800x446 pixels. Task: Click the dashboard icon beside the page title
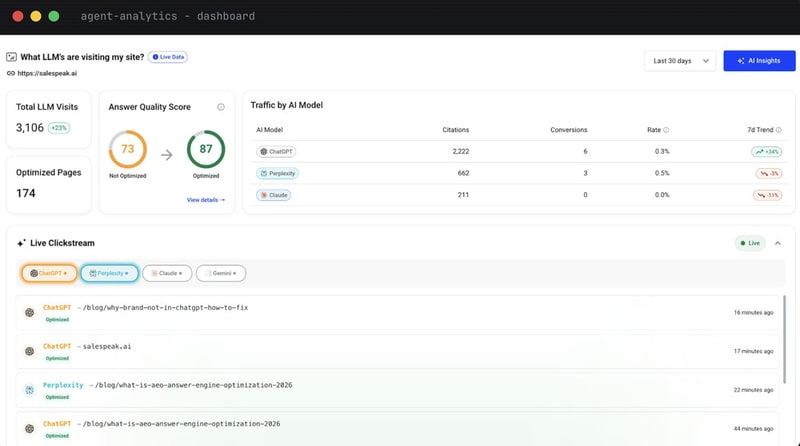(11, 57)
